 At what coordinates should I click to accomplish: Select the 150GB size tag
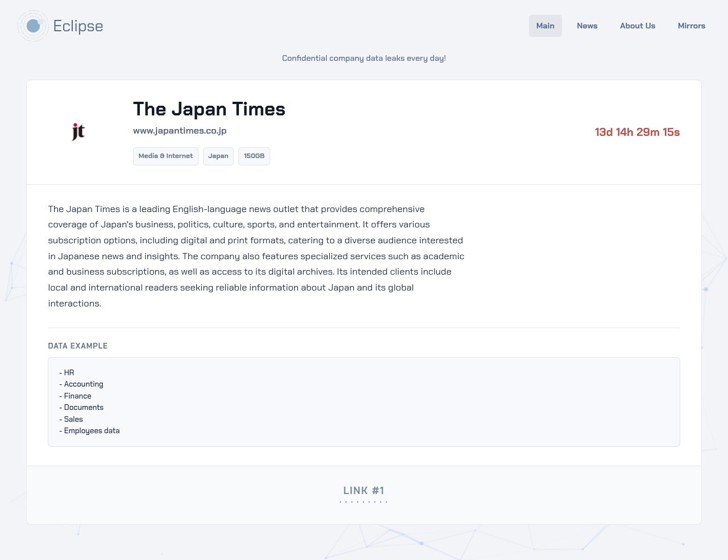(254, 156)
